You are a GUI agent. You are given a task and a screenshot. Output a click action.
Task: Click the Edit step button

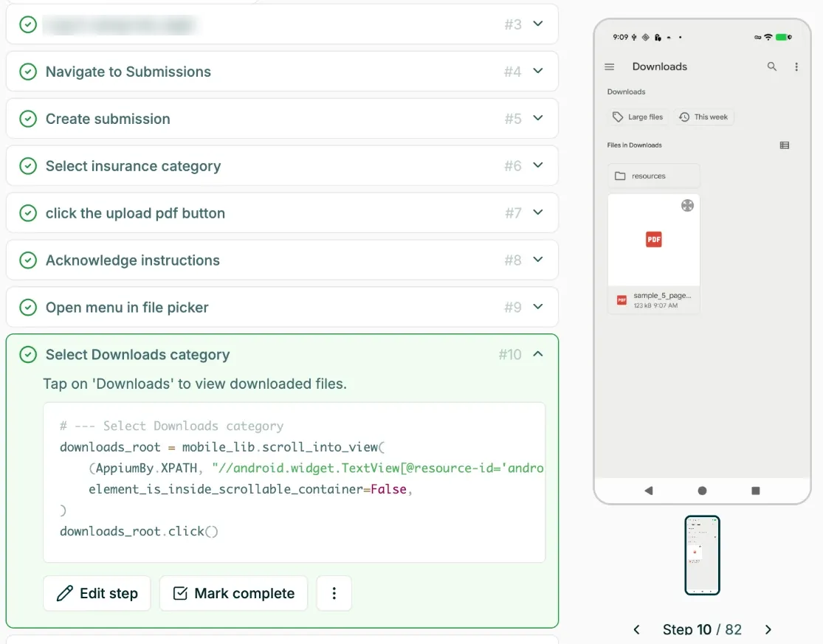coord(97,593)
